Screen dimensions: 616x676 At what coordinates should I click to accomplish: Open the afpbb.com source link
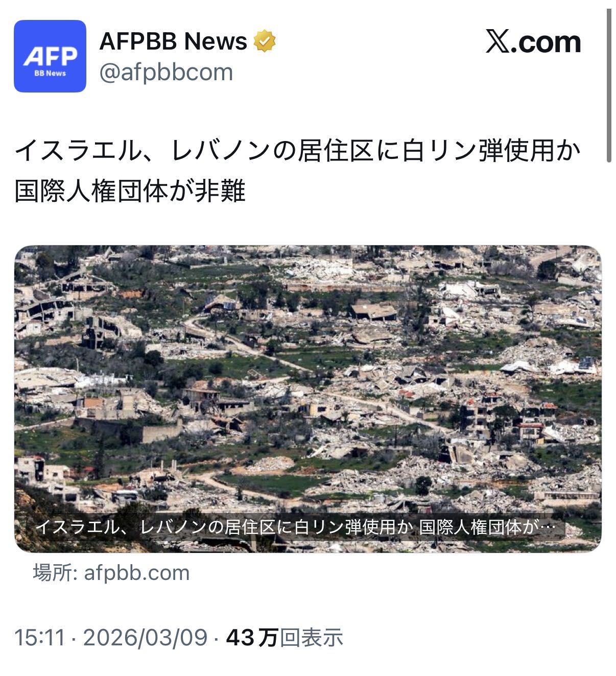[x=137, y=573]
